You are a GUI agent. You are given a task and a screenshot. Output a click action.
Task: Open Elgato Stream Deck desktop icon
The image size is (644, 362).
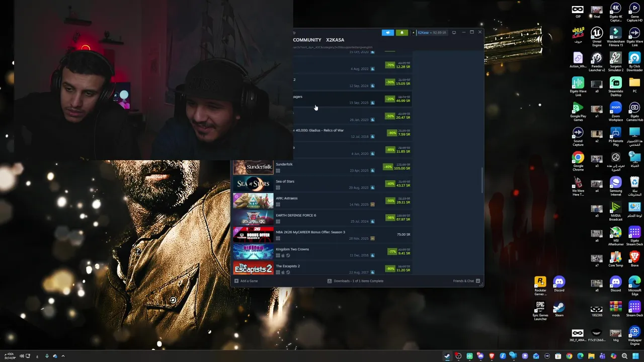(x=634, y=236)
